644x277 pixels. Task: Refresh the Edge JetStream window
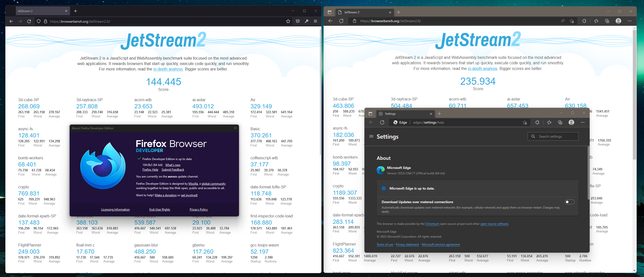pos(341,21)
